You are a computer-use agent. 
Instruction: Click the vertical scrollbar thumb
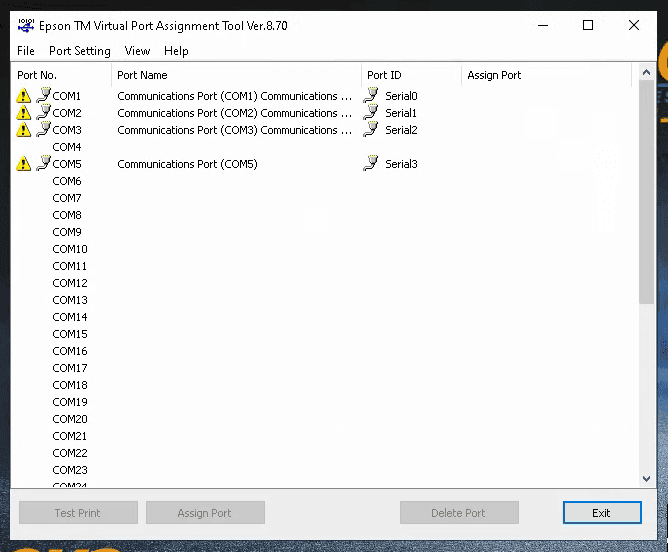646,192
